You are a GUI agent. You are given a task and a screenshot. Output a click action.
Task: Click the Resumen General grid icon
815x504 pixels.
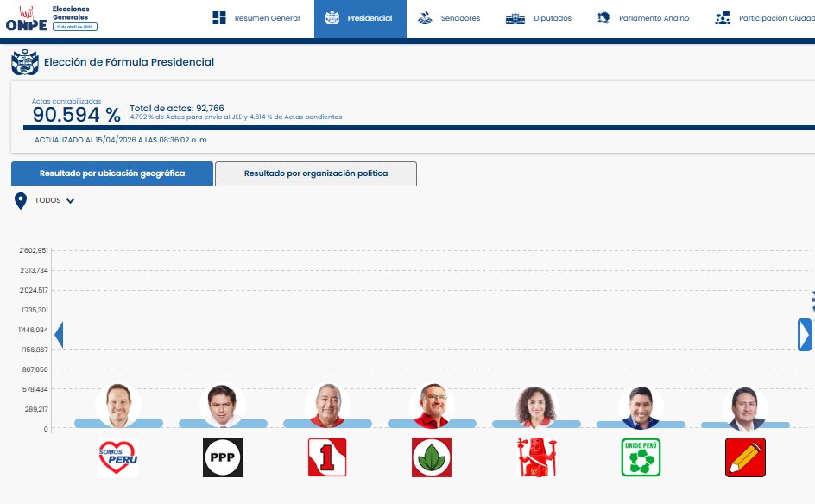coord(219,17)
